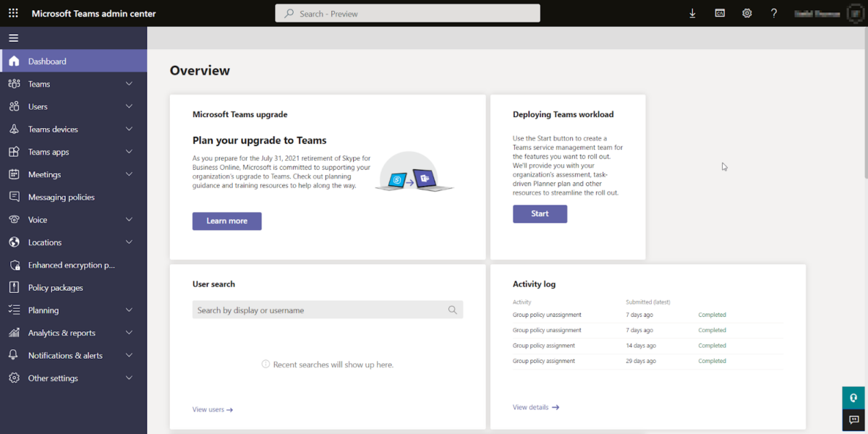Viewport: 868px width, 434px height.
Task: Open the settings gear icon
Action: (747, 12)
